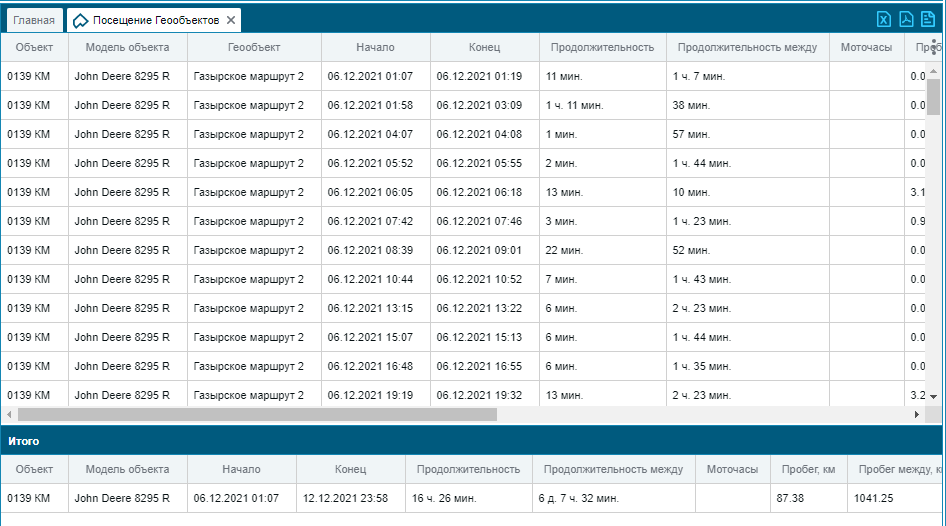Image resolution: width=946 pixels, height=526 pixels.
Task: Sort by Модель объекта header in main table
Action: [x=127, y=47]
